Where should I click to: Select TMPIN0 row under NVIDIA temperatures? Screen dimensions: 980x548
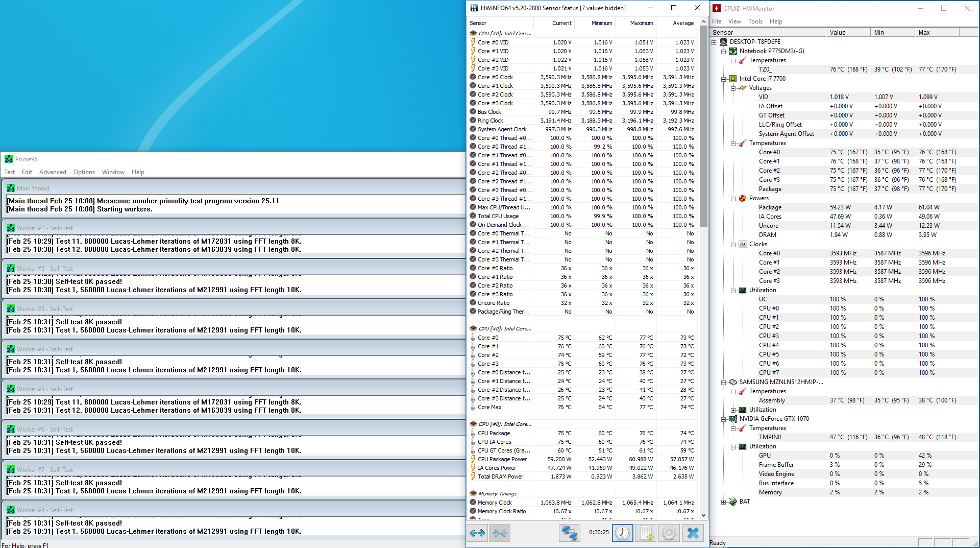click(844, 437)
